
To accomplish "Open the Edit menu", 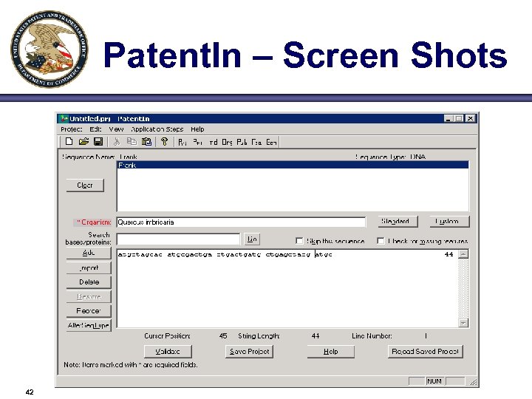I will 95,129.
